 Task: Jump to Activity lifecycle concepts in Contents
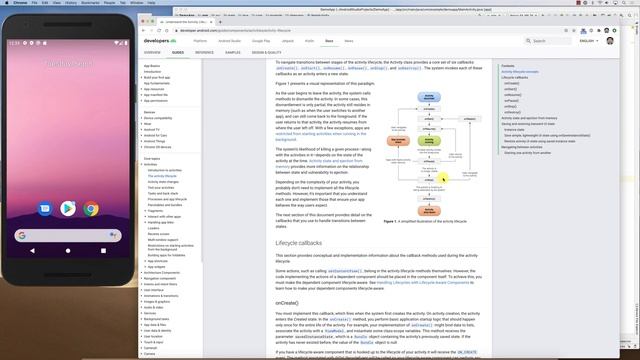click(520, 72)
